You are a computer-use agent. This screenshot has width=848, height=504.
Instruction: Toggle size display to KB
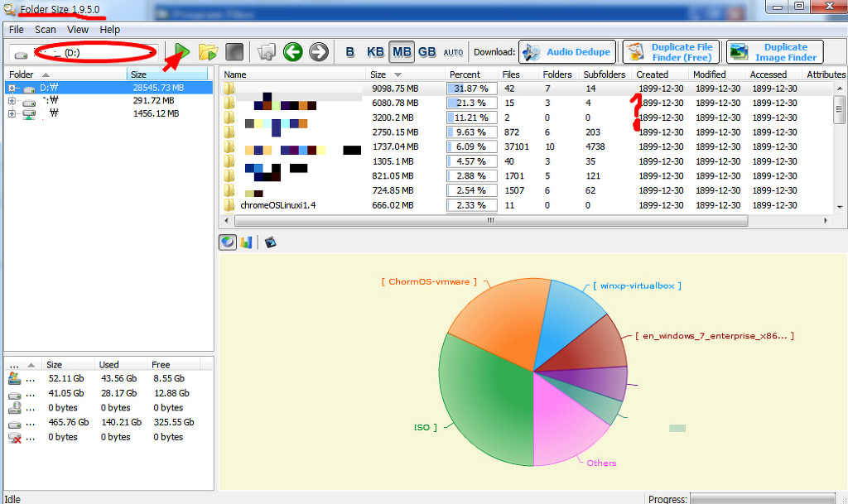(375, 52)
